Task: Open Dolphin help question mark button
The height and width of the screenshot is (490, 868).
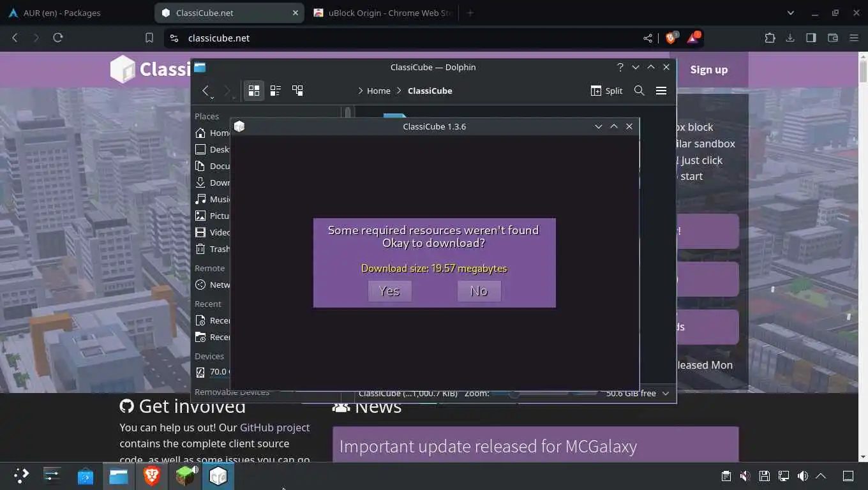Action: point(620,67)
